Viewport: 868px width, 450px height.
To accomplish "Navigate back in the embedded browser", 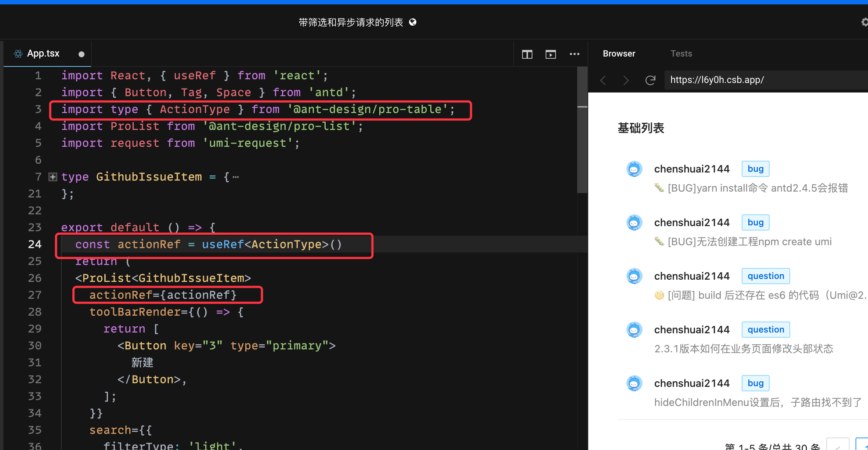I will (603, 80).
